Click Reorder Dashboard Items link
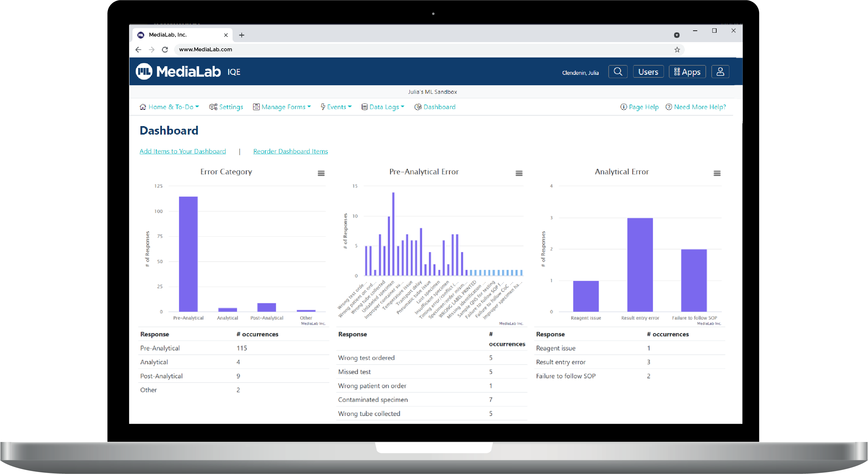Screen dimensions: 868x474 pyautogui.click(x=290, y=151)
